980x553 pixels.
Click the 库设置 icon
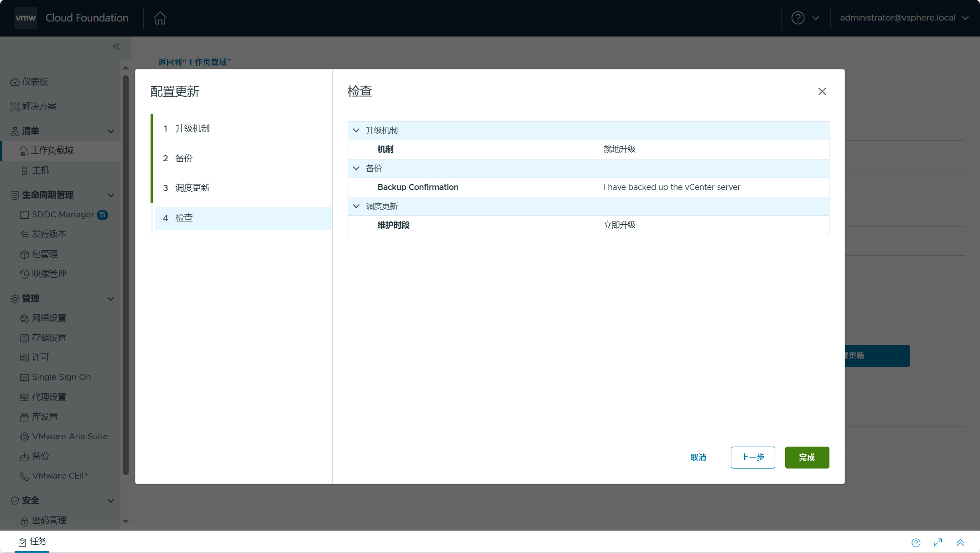(x=25, y=417)
